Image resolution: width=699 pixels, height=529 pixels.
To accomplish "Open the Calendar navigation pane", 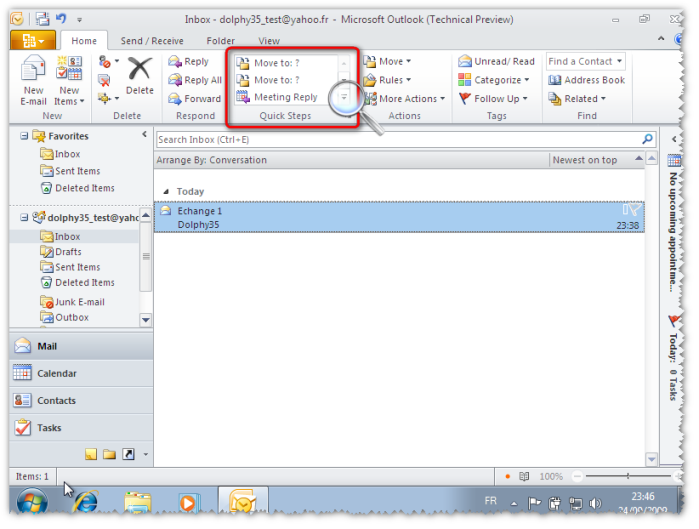I will 56,374.
